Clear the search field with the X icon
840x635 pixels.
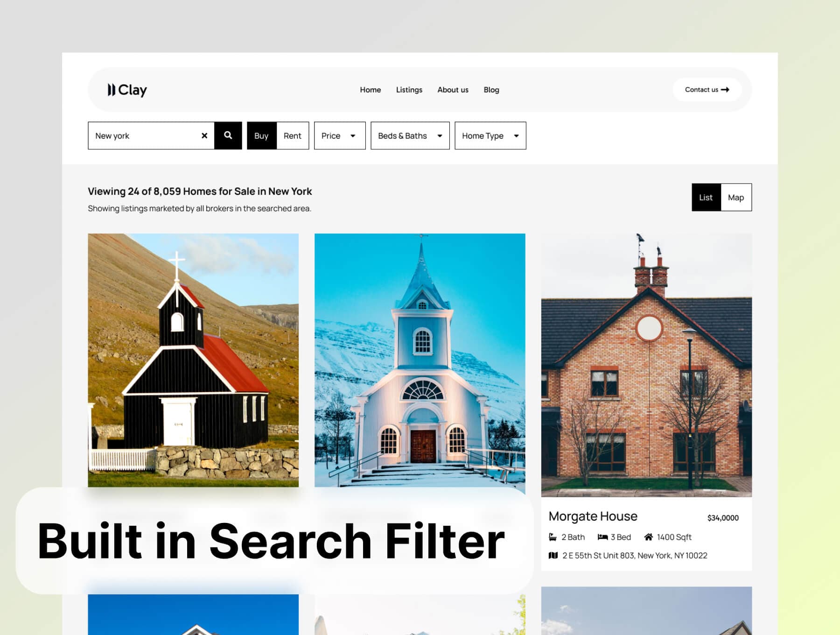click(204, 136)
